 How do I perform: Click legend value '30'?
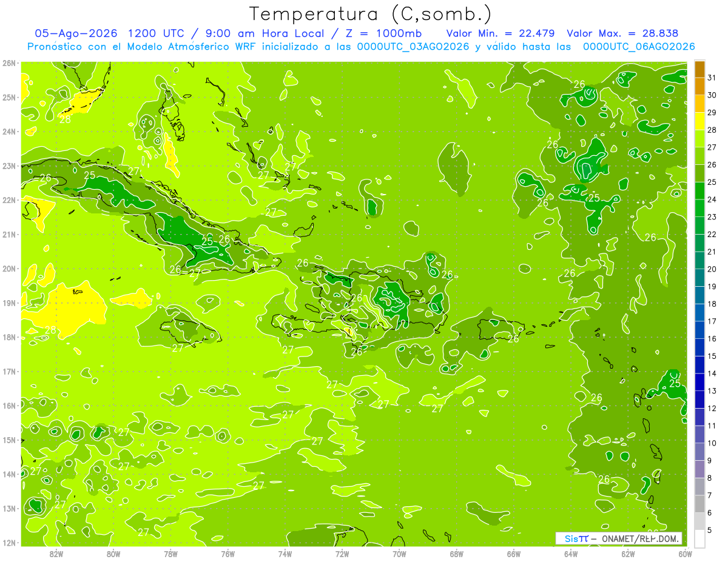[712, 95]
